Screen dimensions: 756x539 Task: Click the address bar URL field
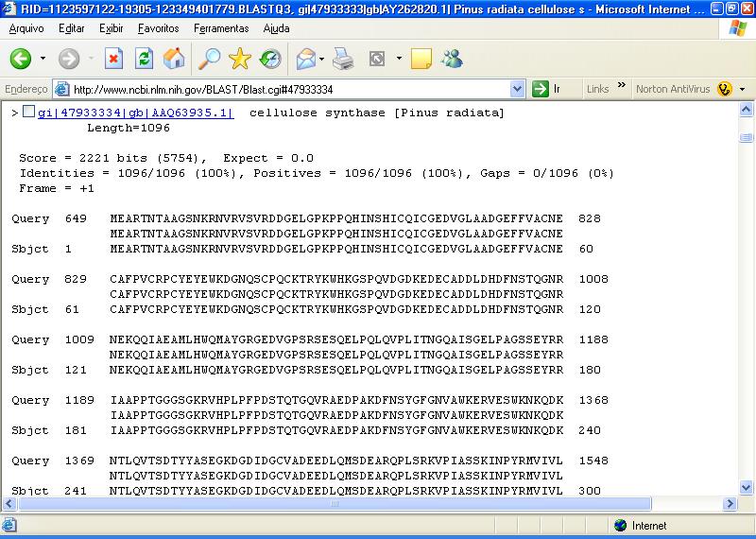pyautogui.click(x=289, y=89)
